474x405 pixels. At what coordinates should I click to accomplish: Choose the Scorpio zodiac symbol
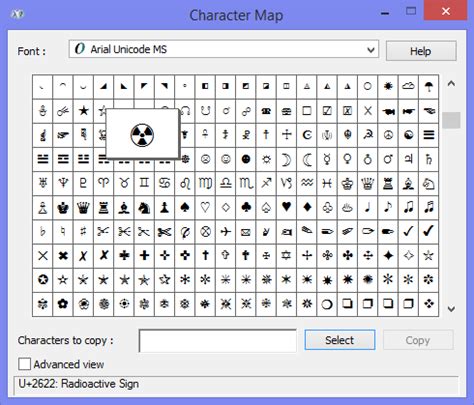(246, 183)
